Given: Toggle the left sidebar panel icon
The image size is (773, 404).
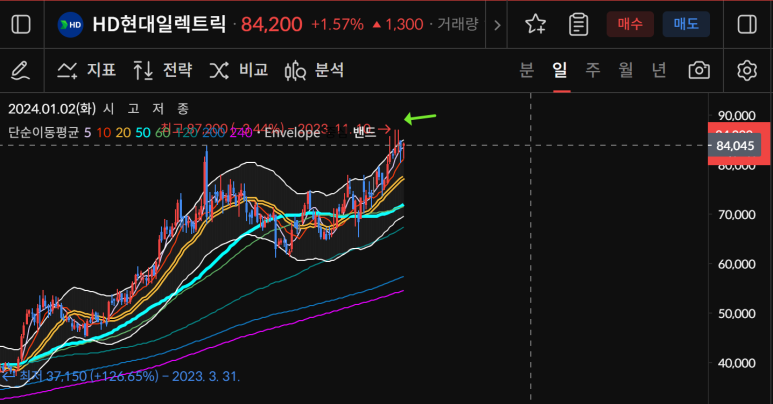Looking at the screenshot, I should [21, 24].
